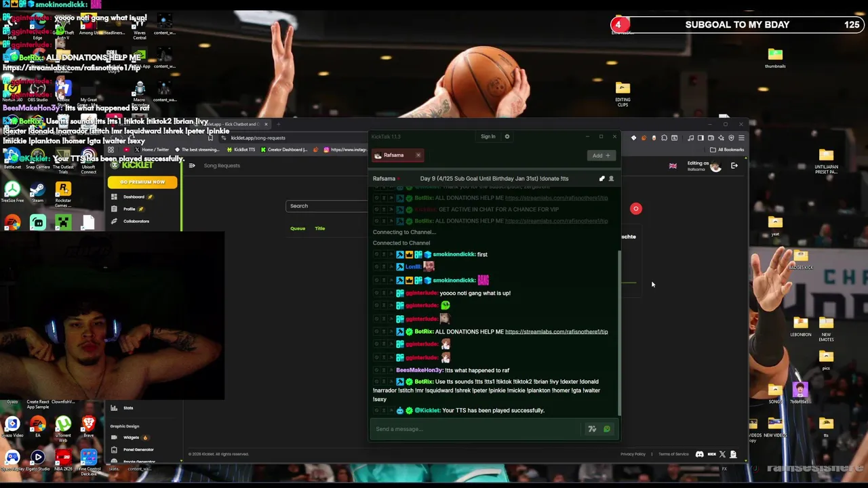Open browser main menu hamburger icon
Image resolution: width=868 pixels, height=488 pixels.
741,138
